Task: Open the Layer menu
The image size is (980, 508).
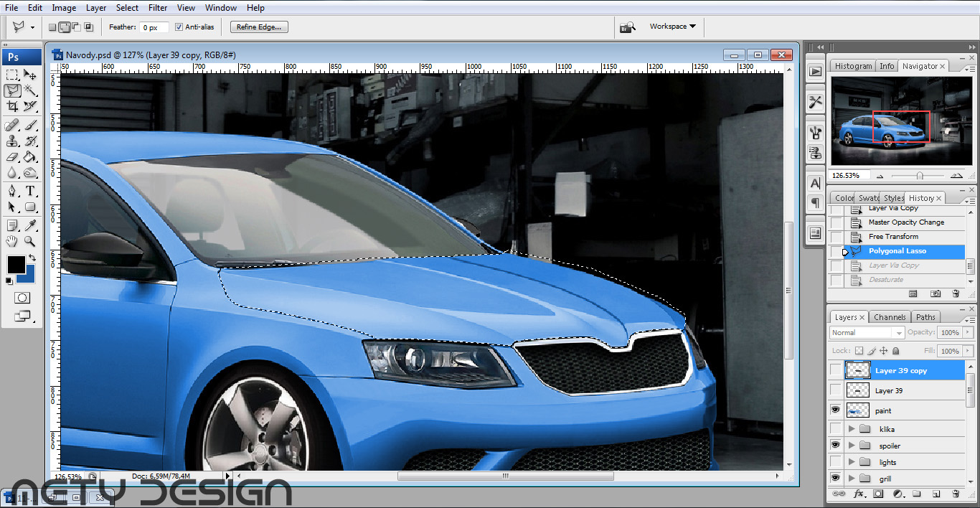Action: (96, 8)
